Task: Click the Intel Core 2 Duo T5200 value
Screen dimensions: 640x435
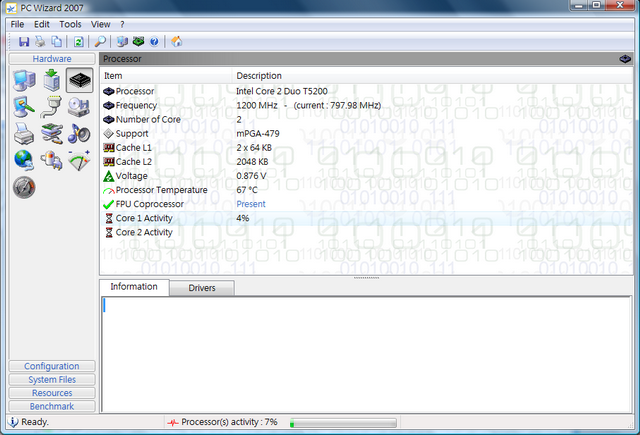Action: coord(282,91)
